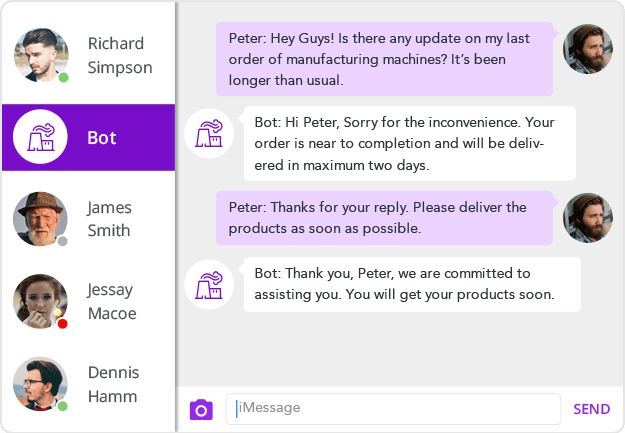Open the chat with James Smith
This screenshot has height=433, width=625.
point(108,219)
